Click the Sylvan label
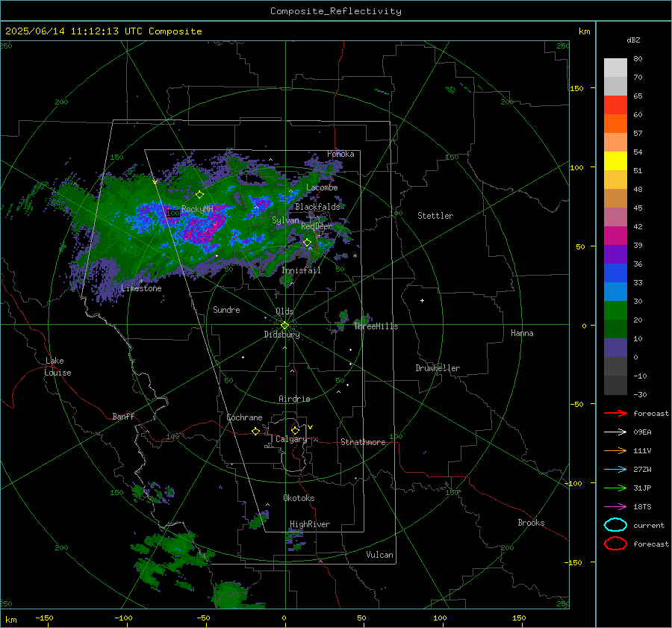 pos(285,220)
